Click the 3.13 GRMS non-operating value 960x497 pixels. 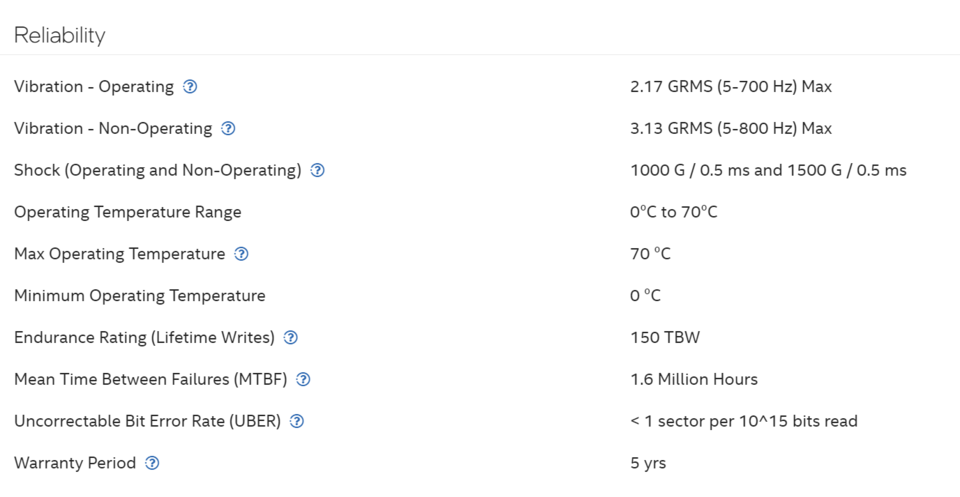pos(731,129)
